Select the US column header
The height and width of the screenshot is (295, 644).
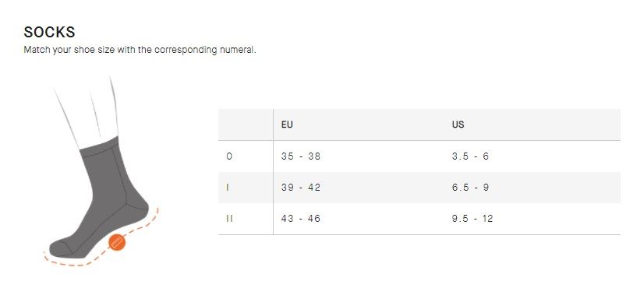(x=458, y=125)
